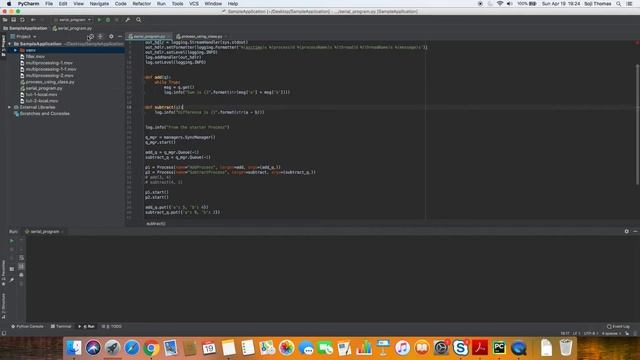
Task: Hide the Project panel with the minus icon
Action: pos(120,37)
